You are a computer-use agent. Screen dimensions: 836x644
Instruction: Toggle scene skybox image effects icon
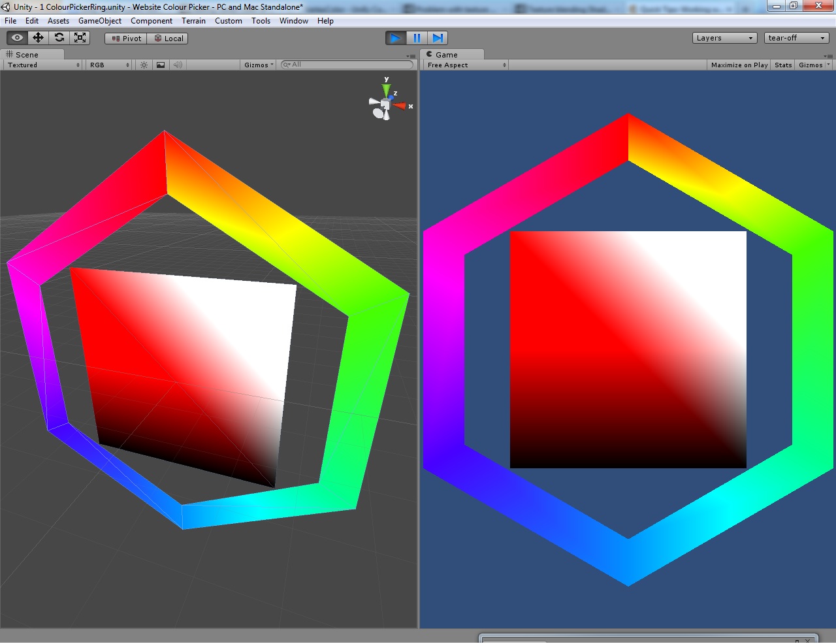[x=161, y=65]
